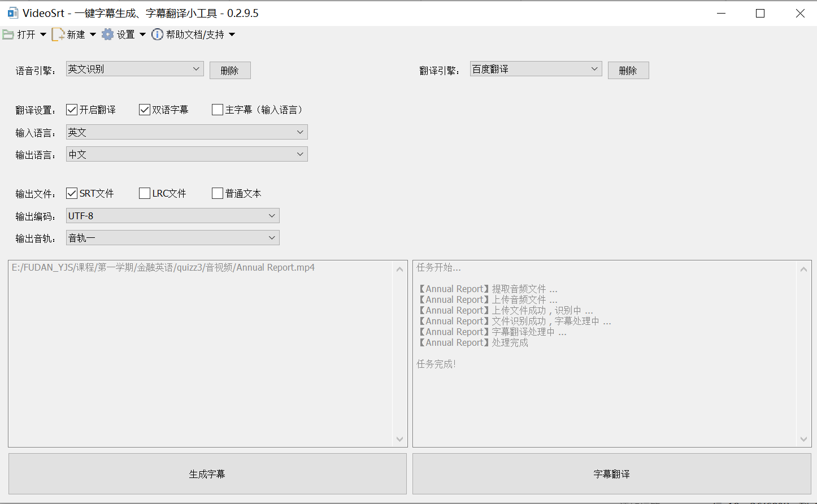Click the 生成字幕 button
This screenshot has width=817, height=504.
point(207,474)
